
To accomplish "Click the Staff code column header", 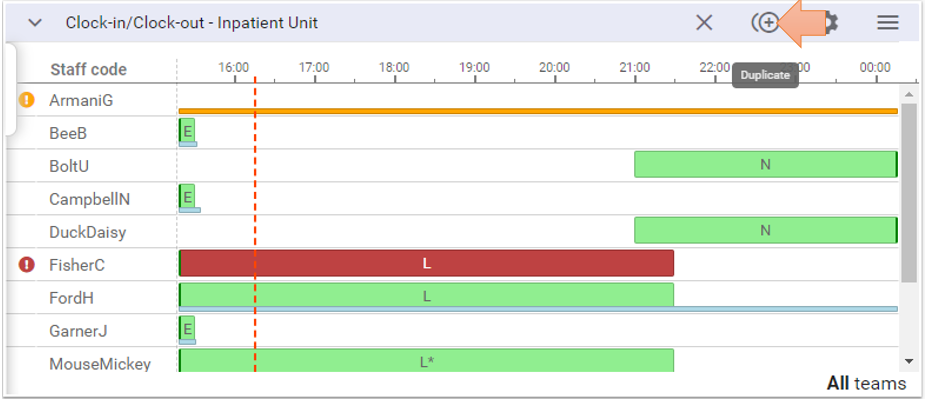I will [x=89, y=69].
